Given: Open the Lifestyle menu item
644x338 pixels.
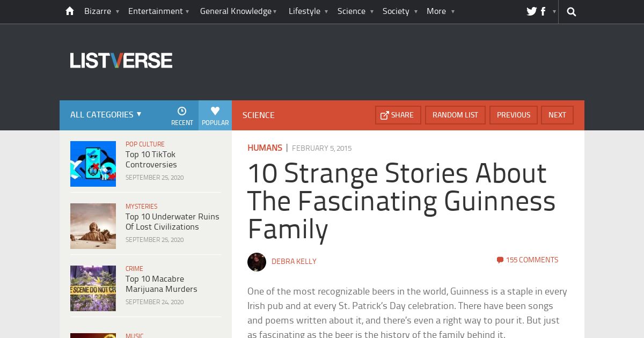Looking at the screenshot, I should [304, 11].
